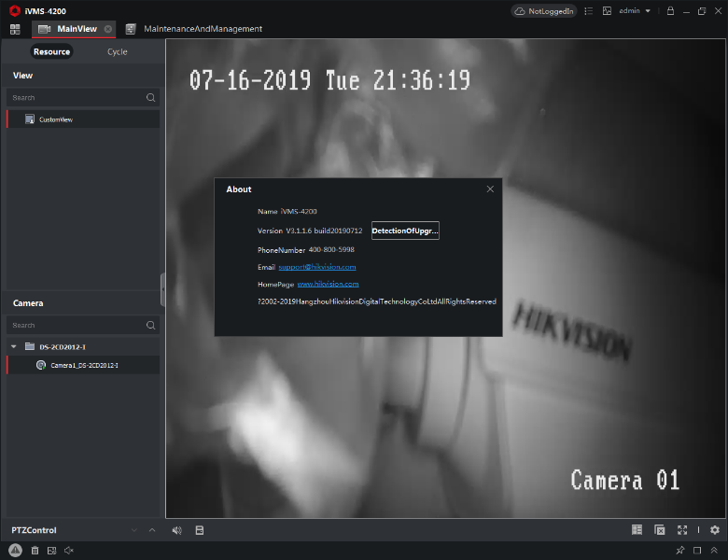Collapse the PTZControl panel downward arrow
Image resolution: width=728 pixels, height=560 pixels.
134,530
